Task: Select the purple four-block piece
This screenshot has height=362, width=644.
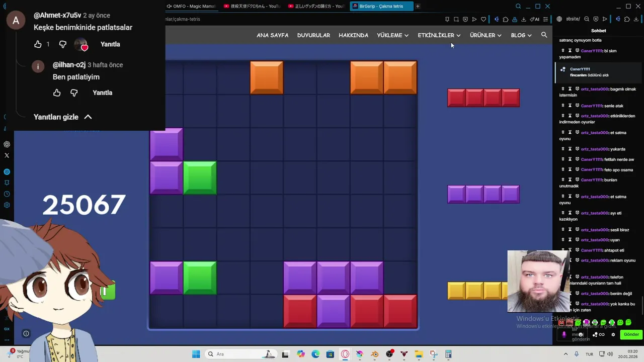Action: tap(484, 194)
